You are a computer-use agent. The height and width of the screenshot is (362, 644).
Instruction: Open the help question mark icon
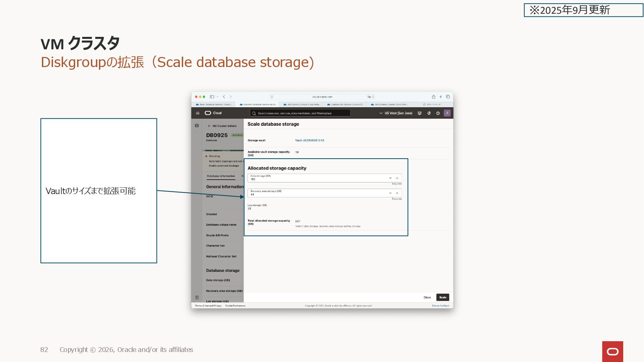438,113
